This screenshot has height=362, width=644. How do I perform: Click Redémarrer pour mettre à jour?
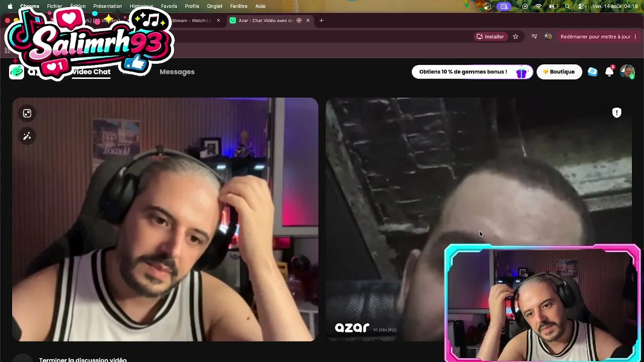pyautogui.click(x=595, y=37)
